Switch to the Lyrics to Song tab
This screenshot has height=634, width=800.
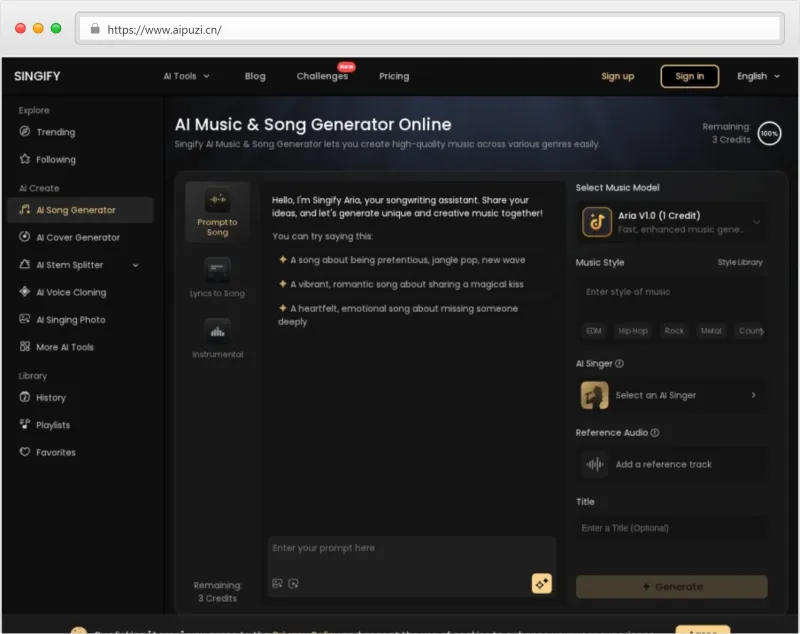[217, 278]
